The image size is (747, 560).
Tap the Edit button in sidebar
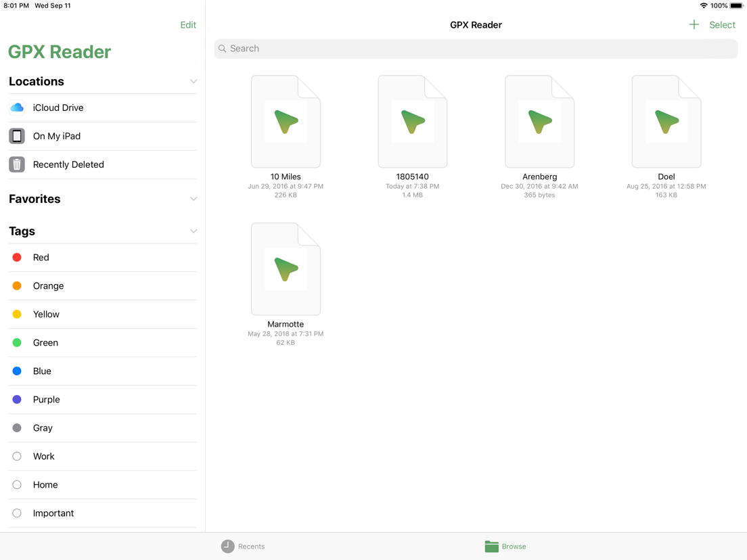point(188,25)
